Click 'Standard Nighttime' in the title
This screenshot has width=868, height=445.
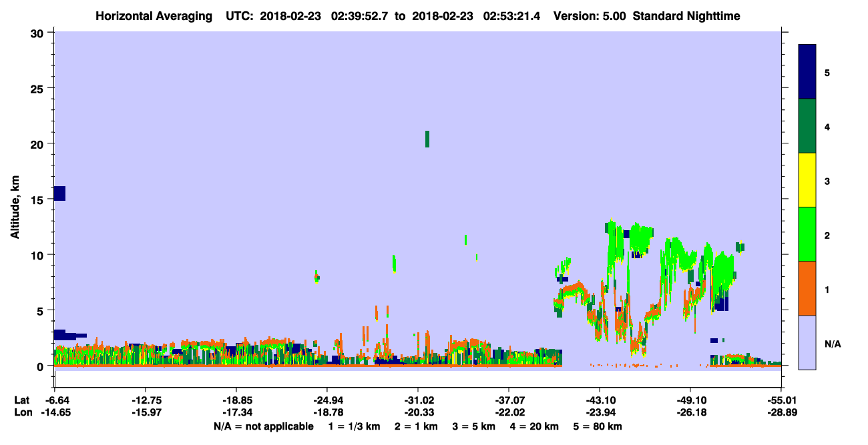pyautogui.click(x=686, y=15)
